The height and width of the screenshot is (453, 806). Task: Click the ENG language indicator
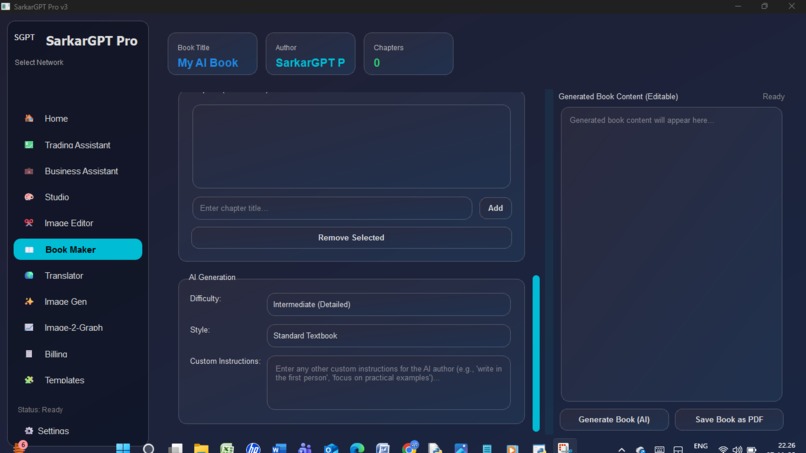(701, 446)
